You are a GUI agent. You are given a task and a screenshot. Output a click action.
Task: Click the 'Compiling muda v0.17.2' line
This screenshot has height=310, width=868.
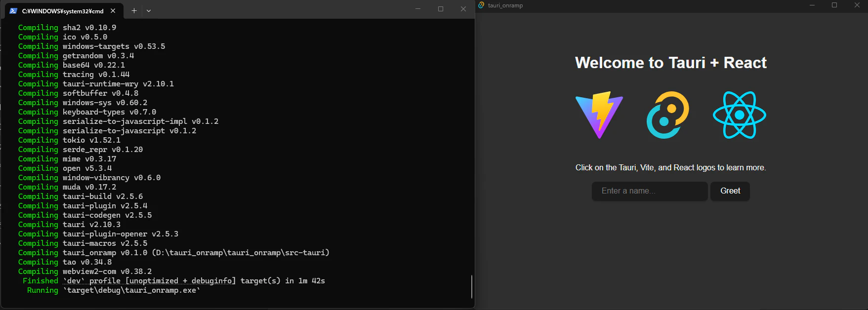[67, 187]
